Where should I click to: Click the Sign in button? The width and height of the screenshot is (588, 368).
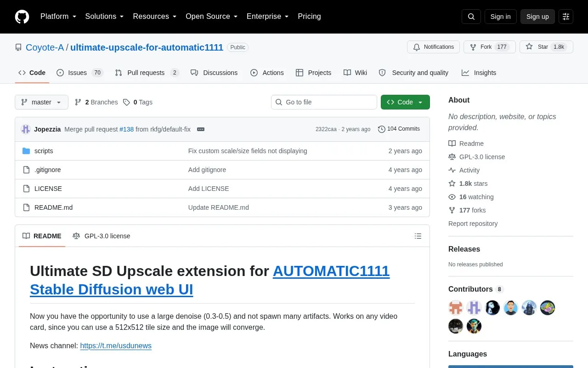pyautogui.click(x=500, y=17)
